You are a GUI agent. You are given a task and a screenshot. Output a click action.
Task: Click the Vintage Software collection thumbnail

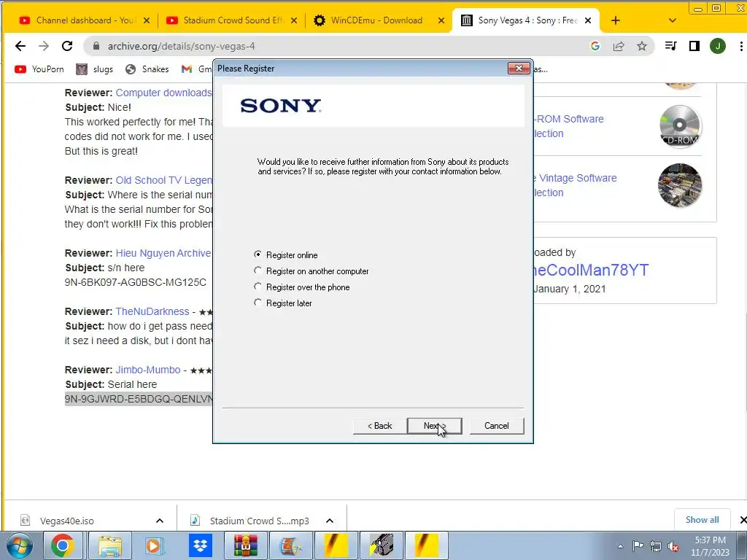pyautogui.click(x=680, y=185)
